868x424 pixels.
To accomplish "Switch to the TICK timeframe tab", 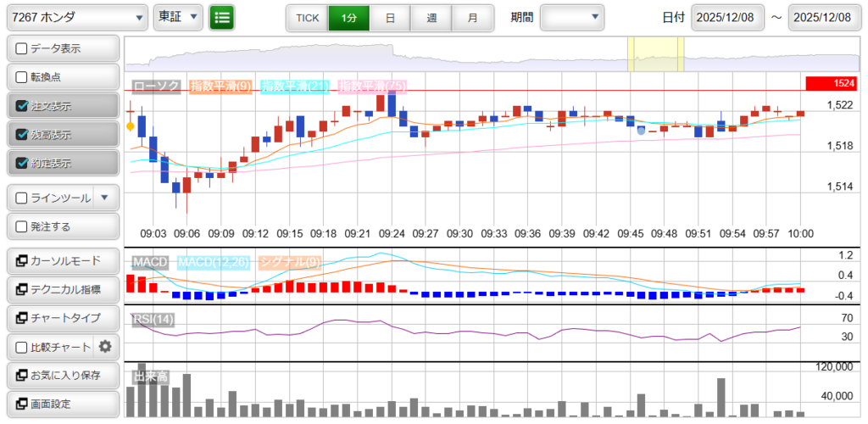I will click(307, 18).
